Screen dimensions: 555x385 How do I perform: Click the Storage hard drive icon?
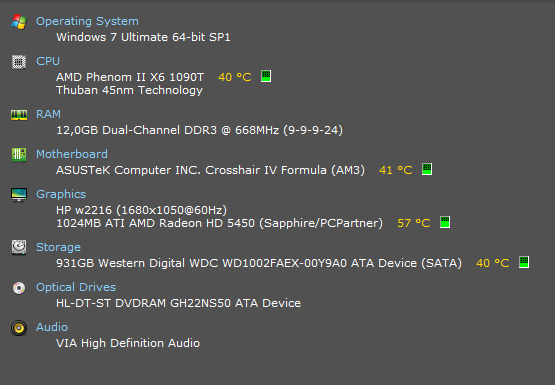coord(19,247)
